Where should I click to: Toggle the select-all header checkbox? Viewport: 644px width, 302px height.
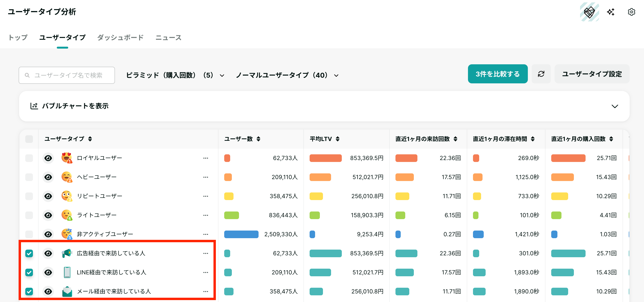click(29, 139)
